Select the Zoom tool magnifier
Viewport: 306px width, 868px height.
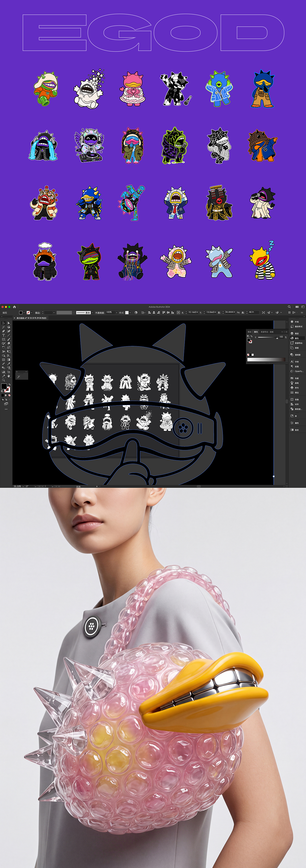coord(3,380)
